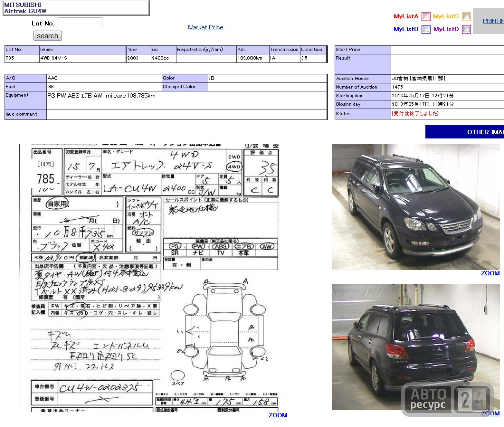This screenshot has height=427, width=504.
Task: Click the Registration(yy/mm) column header
Action: tap(206, 49)
